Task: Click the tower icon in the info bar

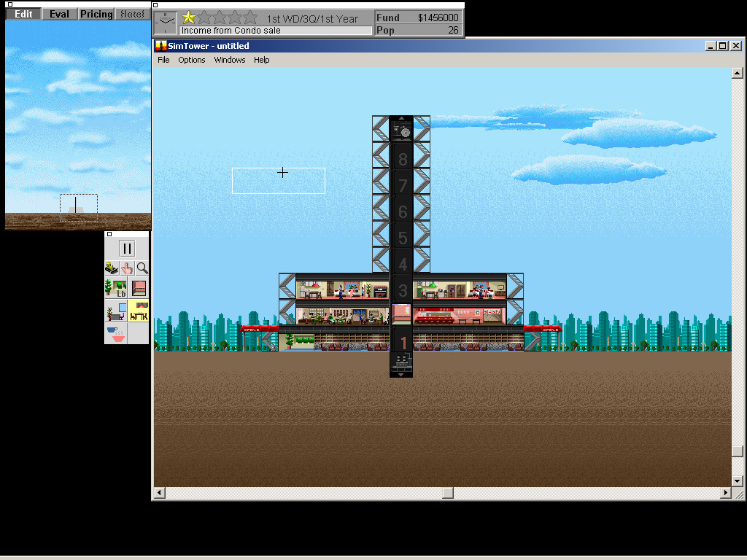Action: coord(166,23)
